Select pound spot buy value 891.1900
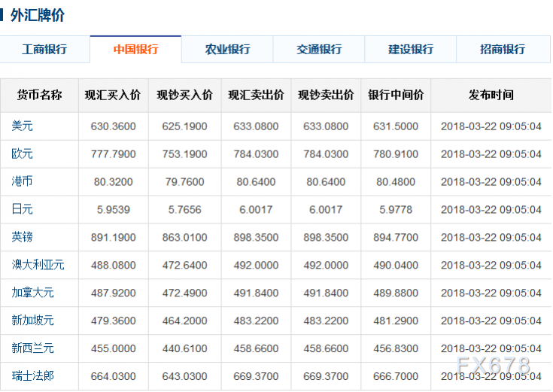Viewport: 553px width, 392px height. [x=113, y=238]
